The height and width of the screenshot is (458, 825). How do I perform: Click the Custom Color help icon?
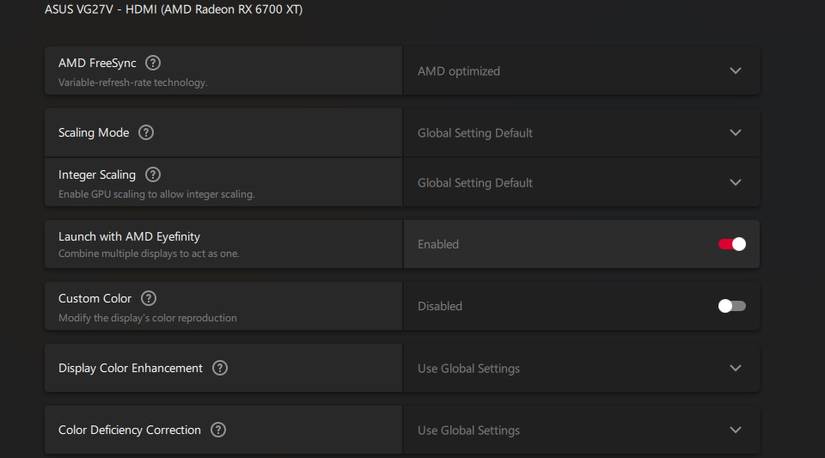149,298
